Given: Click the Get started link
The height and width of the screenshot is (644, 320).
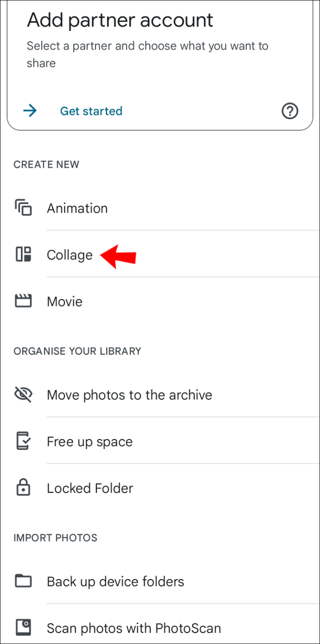Looking at the screenshot, I should (91, 111).
